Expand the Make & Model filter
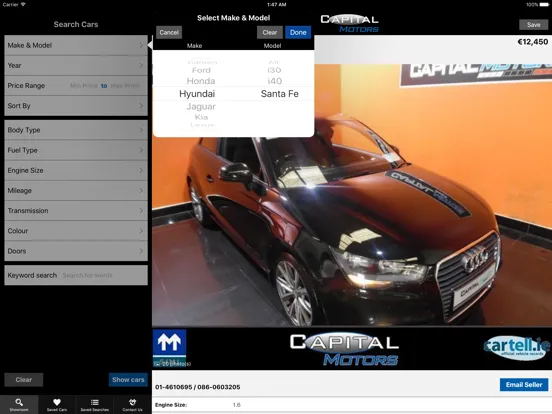552x414 pixels. click(x=76, y=45)
